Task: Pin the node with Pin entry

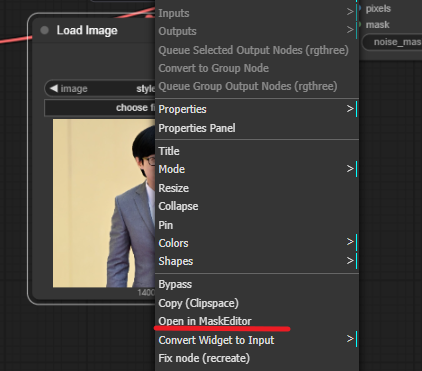Action: coord(257,225)
